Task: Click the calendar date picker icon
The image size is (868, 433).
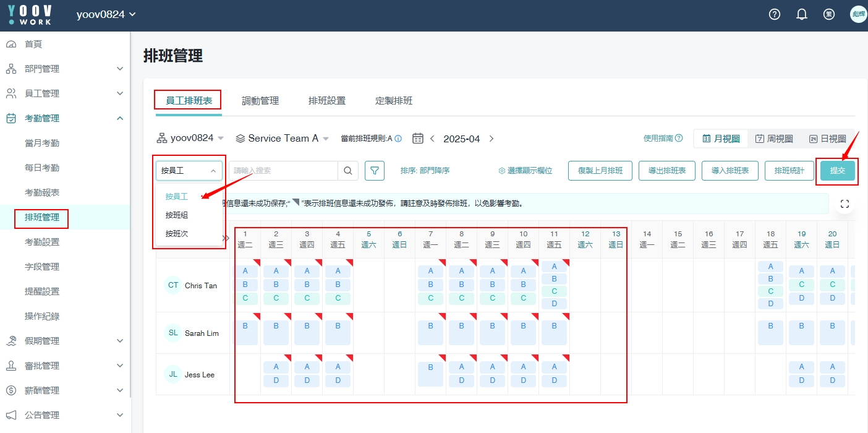Action: tap(418, 139)
